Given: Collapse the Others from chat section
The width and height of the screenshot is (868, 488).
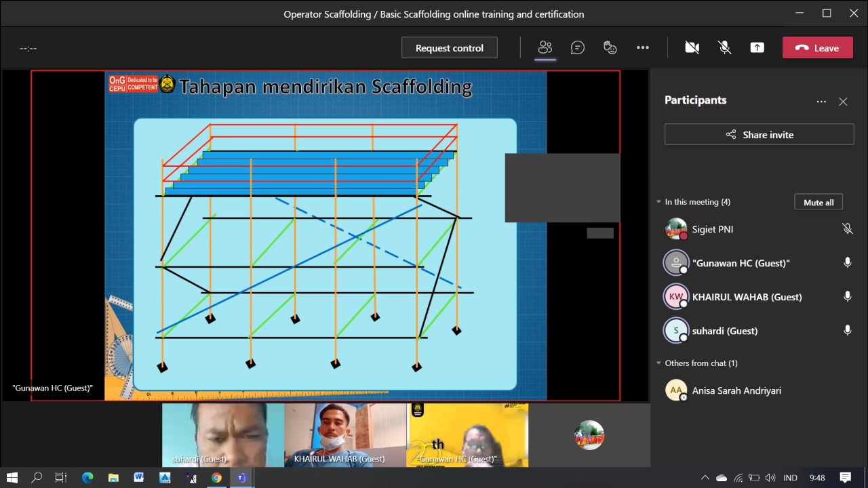Looking at the screenshot, I should 658,363.
